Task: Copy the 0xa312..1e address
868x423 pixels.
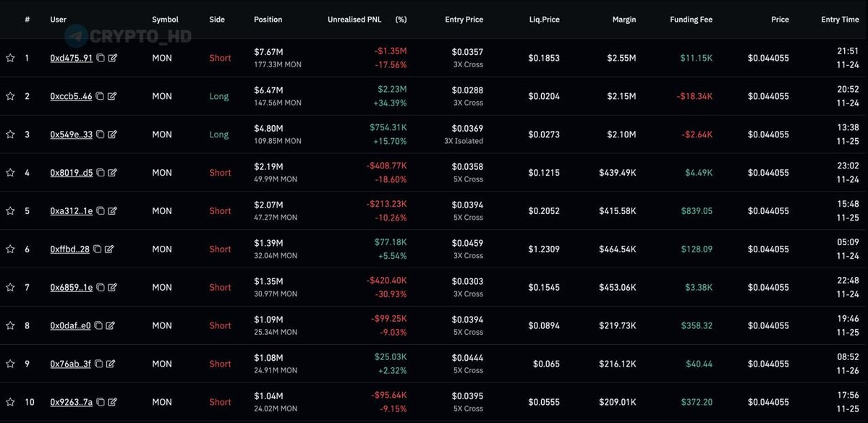Action: pyautogui.click(x=100, y=211)
